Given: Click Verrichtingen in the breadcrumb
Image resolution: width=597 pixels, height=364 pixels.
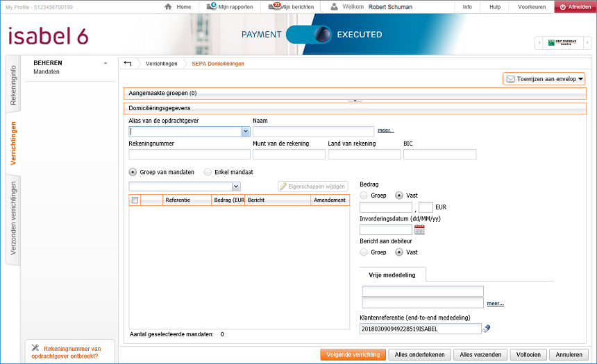Looking at the screenshot, I should click(x=162, y=64).
